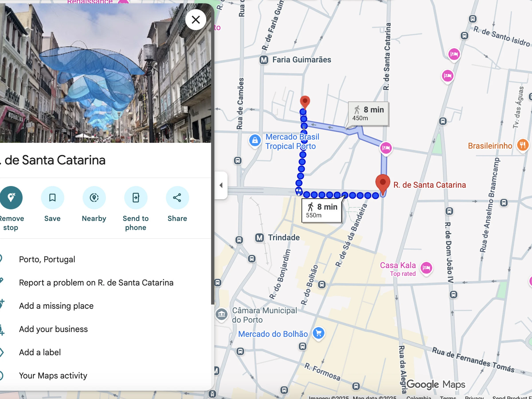Close the place details panel
The image size is (532, 399).
point(196,20)
